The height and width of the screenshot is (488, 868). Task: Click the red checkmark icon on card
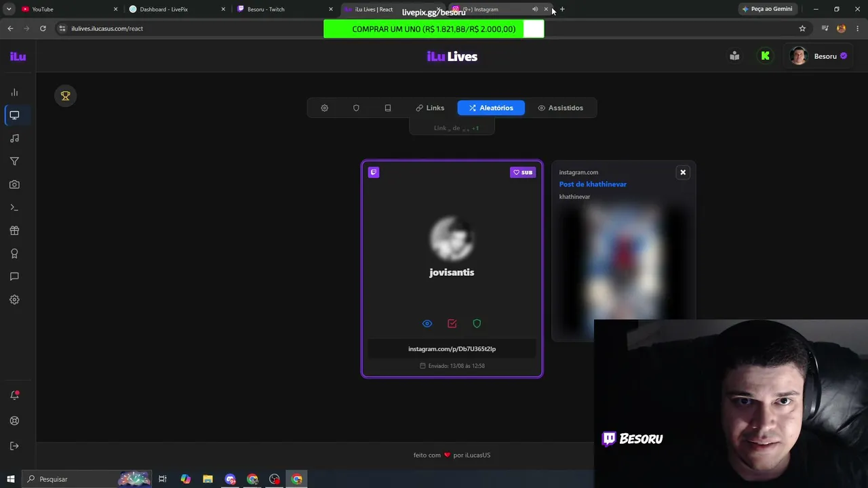pyautogui.click(x=452, y=323)
